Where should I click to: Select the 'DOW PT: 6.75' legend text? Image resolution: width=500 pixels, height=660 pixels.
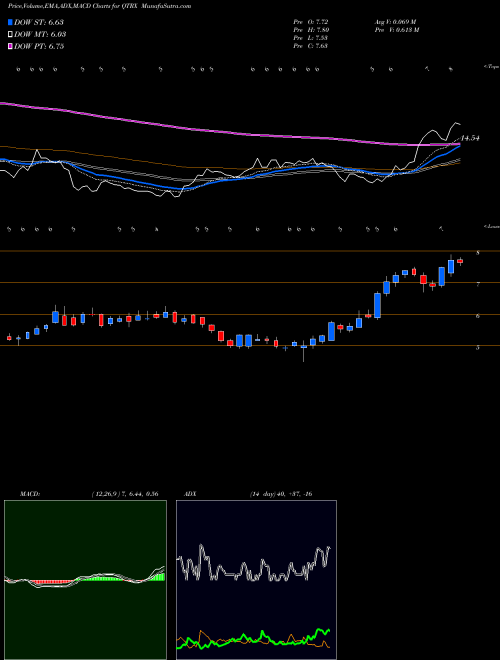coord(39,46)
